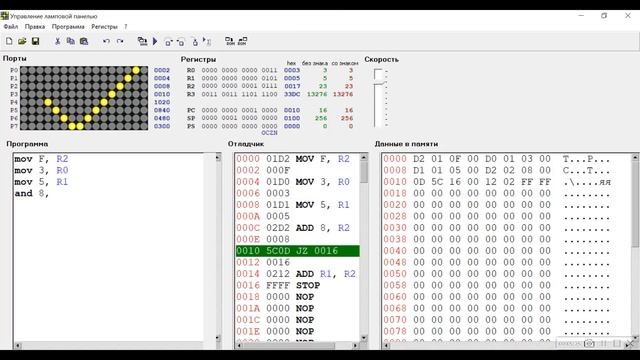Image resolution: width=640 pixels, height=360 pixels.
Task: Paste from clipboard toolbar icon
Action: (x=84, y=41)
